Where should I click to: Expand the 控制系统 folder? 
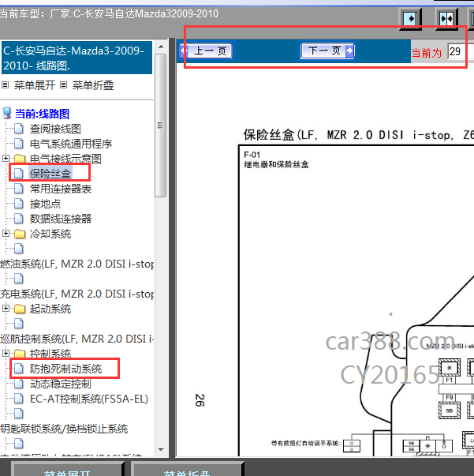(6, 354)
